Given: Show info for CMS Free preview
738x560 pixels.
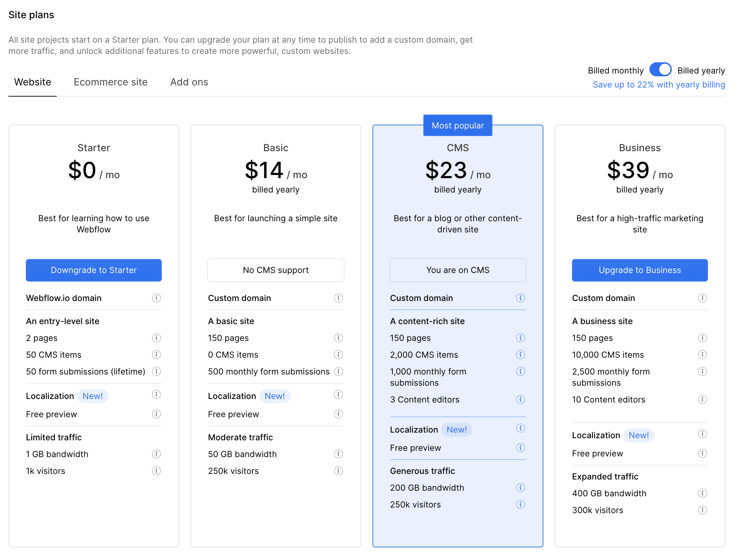Looking at the screenshot, I should (x=521, y=448).
